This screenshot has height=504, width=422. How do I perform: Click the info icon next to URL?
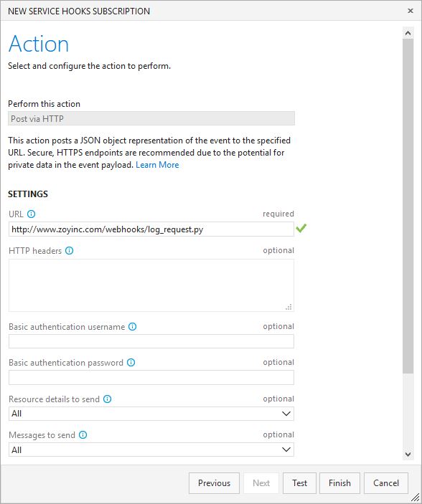coord(32,214)
